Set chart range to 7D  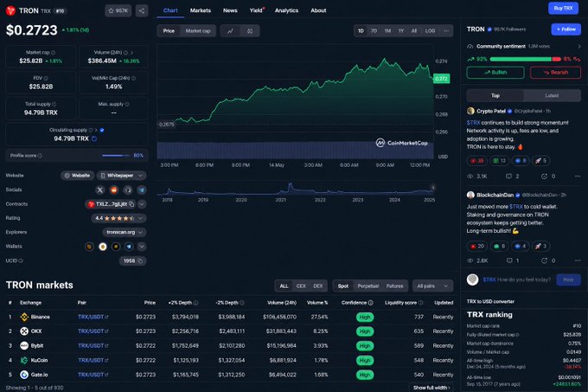point(374,31)
